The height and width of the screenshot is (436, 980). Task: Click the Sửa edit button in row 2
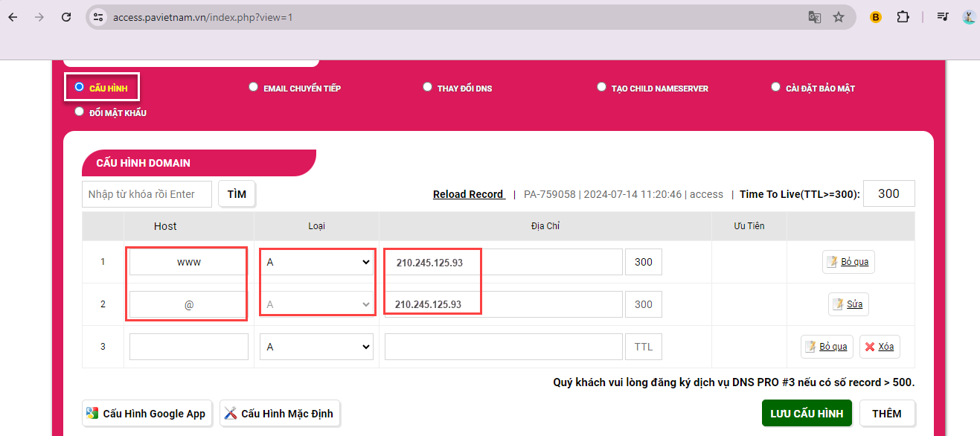848,304
